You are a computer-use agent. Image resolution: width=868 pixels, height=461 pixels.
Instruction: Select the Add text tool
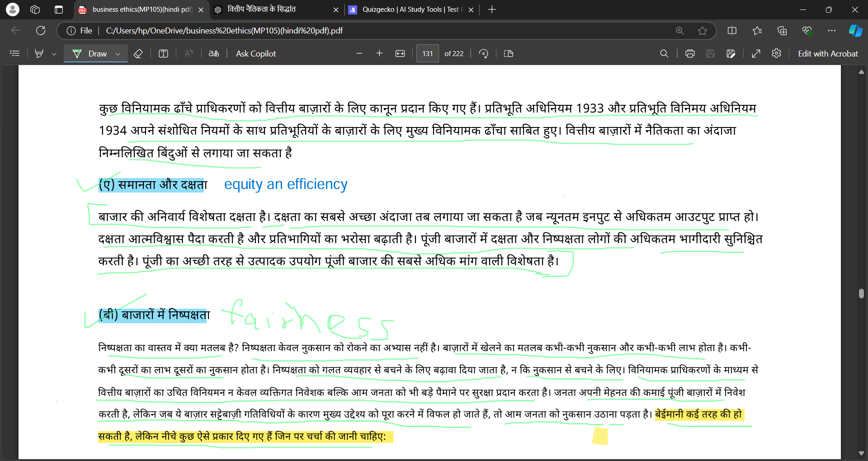coord(164,53)
